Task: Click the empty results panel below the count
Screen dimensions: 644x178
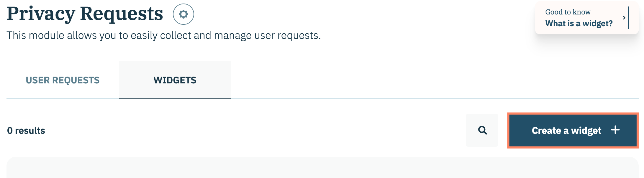Action: [322, 167]
